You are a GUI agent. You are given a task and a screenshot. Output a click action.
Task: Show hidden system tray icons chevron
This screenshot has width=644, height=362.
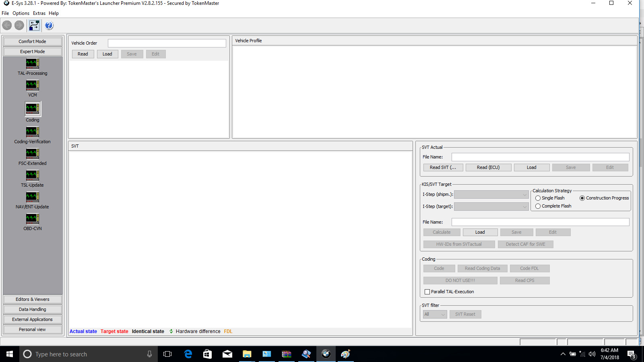point(563,354)
